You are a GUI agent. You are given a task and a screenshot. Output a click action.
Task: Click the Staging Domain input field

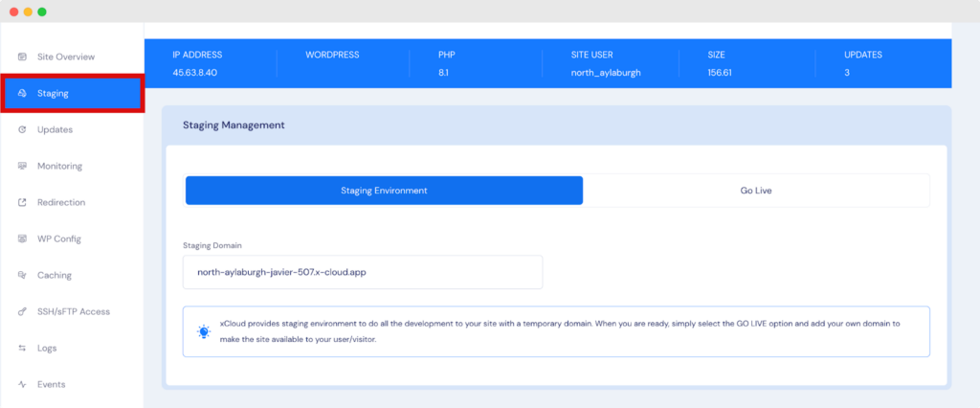coord(362,272)
